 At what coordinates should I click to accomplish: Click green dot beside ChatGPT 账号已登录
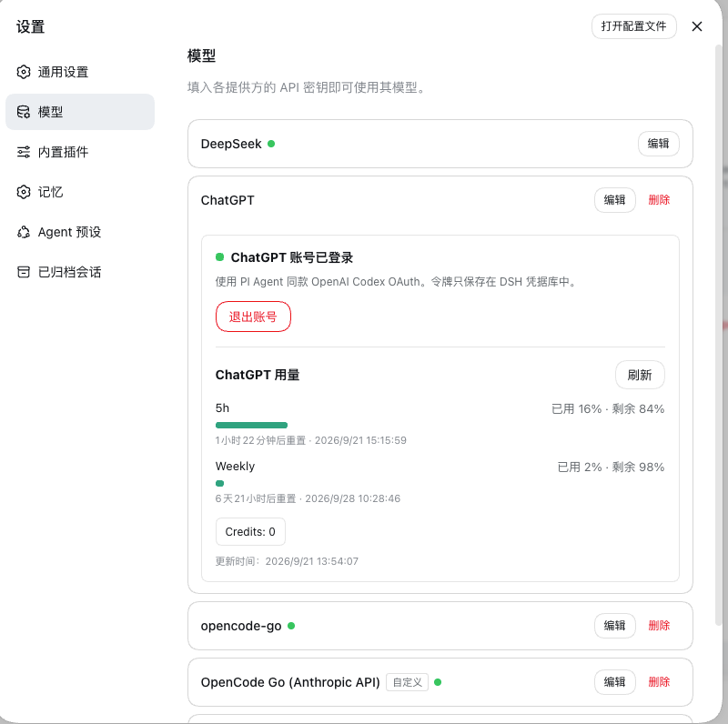click(220, 257)
